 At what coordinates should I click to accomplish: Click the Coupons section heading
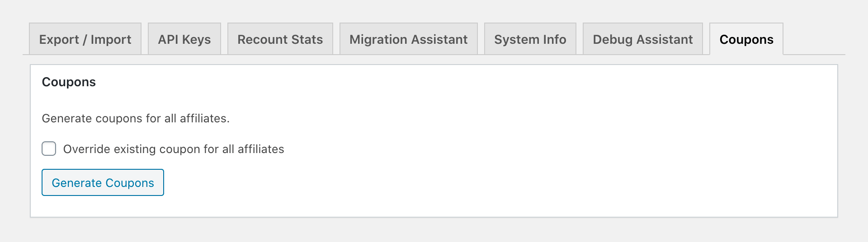(69, 82)
